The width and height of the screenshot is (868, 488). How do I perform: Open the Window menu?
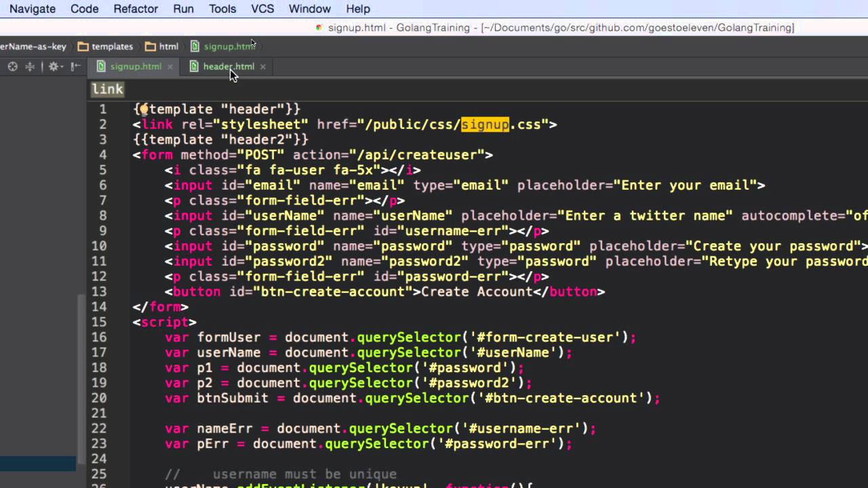pos(310,9)
